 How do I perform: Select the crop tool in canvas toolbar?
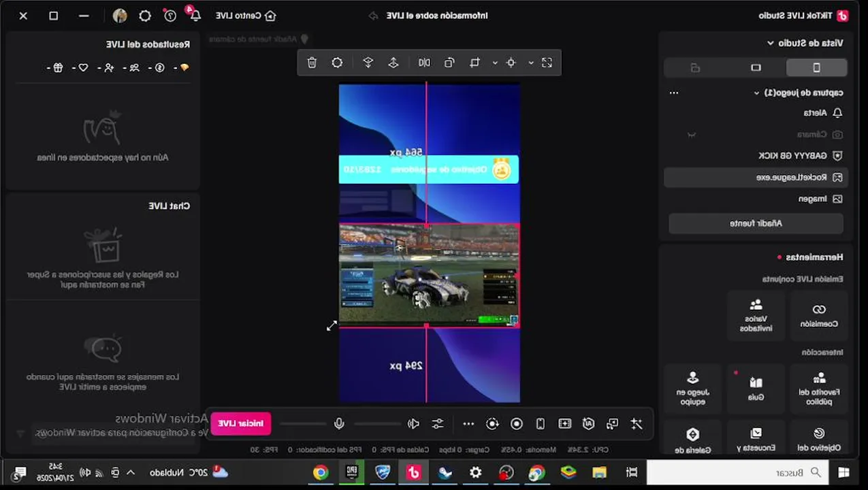475,63
